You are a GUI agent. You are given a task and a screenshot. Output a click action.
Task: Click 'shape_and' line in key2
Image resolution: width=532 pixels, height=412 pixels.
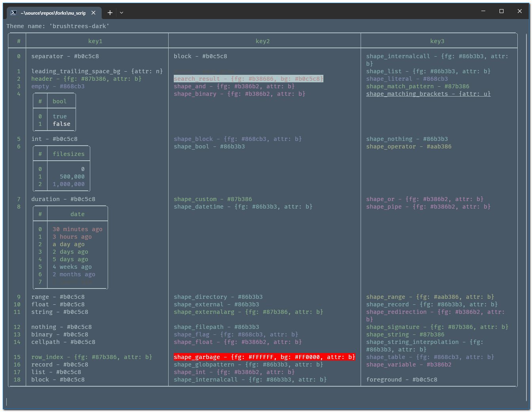pos(234,86)
